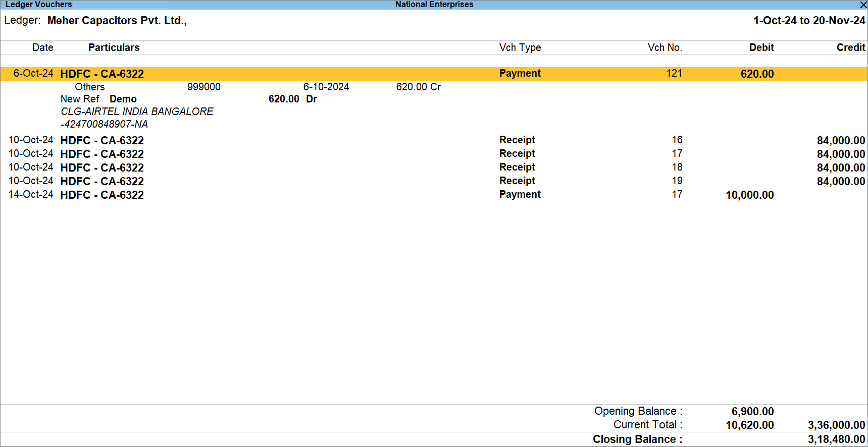Click the Vch Type column header
Viewport: 868px width, 447px height.
tap(520, 47)
